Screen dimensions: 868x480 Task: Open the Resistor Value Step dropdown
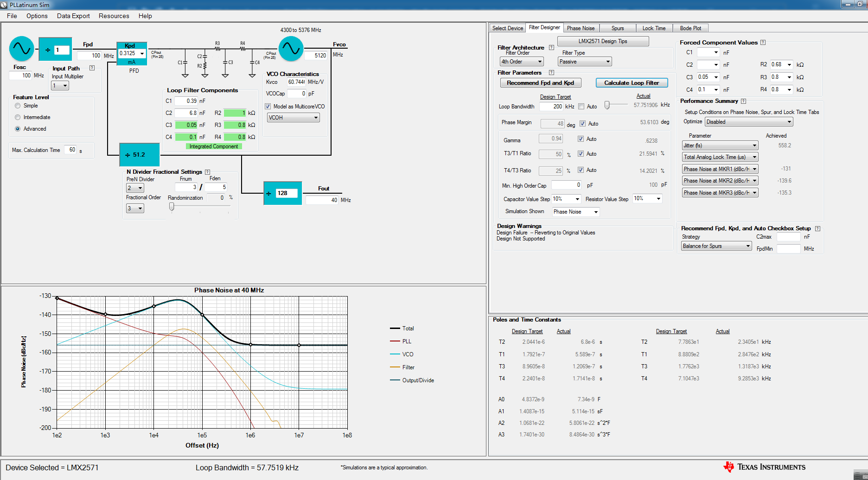pyautogui.click(x=647, y=199)
